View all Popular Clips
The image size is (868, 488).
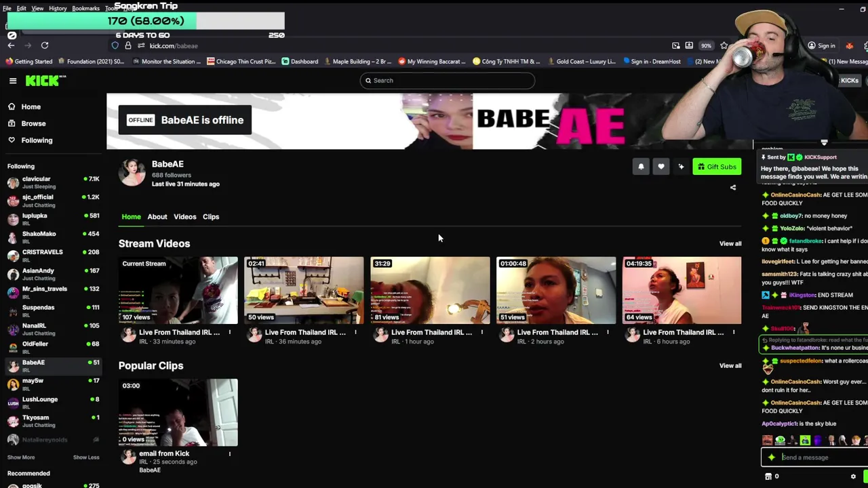click(730, 365)
